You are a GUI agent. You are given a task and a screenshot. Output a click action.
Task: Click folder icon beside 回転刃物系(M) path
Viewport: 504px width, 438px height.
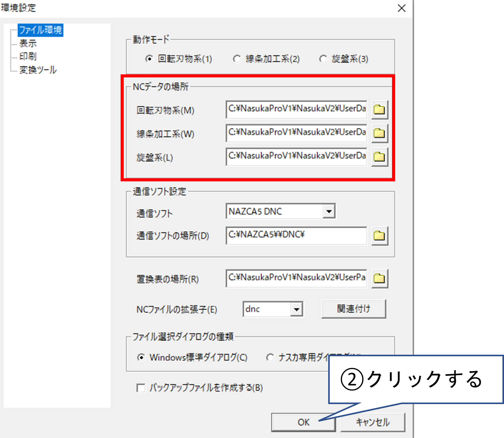[x=379, y=109]
